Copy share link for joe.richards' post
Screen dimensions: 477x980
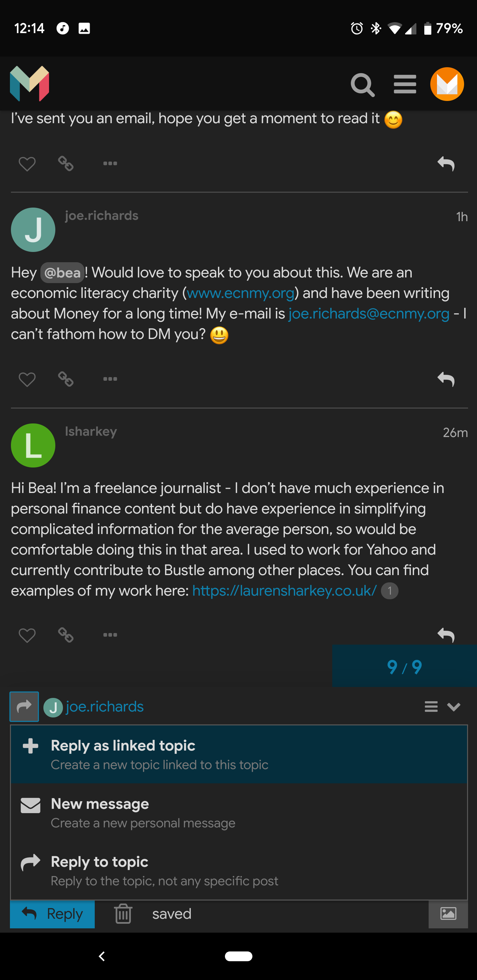[x=66, y=379]
